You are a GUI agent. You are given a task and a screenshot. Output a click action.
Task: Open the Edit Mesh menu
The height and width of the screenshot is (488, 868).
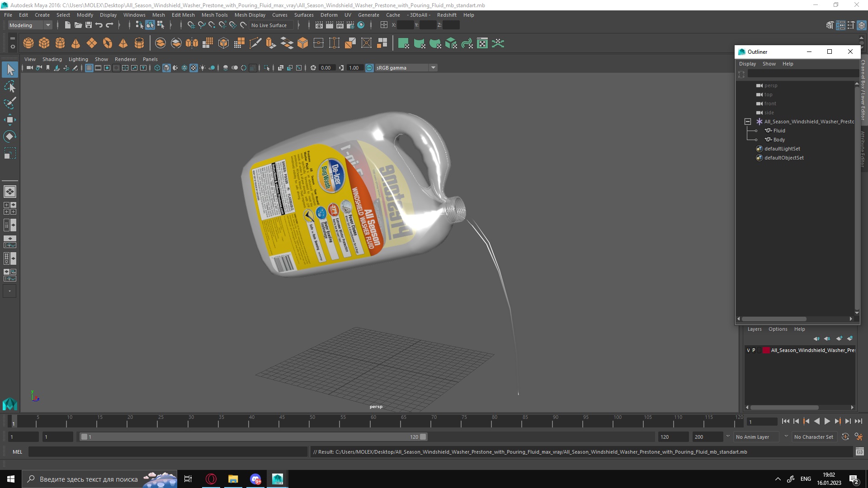click(183, 15)
